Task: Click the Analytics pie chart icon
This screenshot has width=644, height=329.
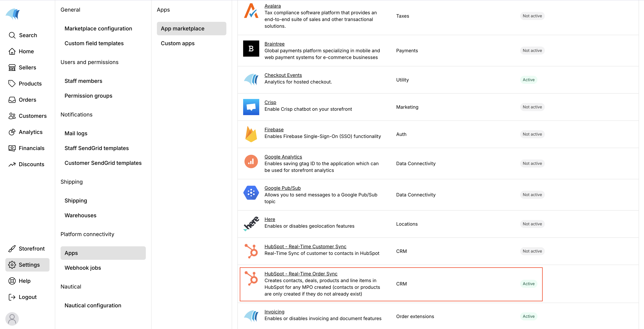Action: 12,132
